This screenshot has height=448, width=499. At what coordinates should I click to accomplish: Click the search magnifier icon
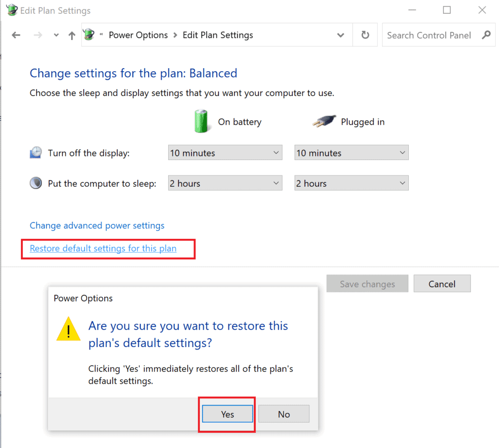point(485,35)
